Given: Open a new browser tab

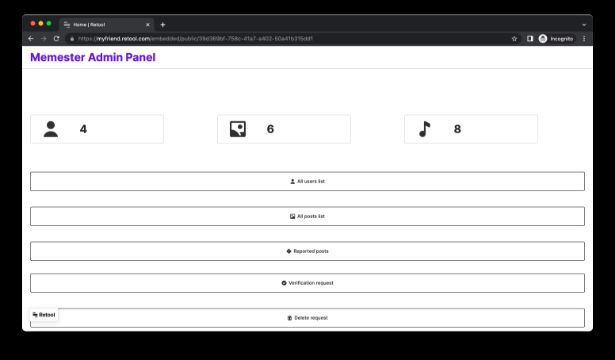Looking at the screenshot, I should 163,25.
